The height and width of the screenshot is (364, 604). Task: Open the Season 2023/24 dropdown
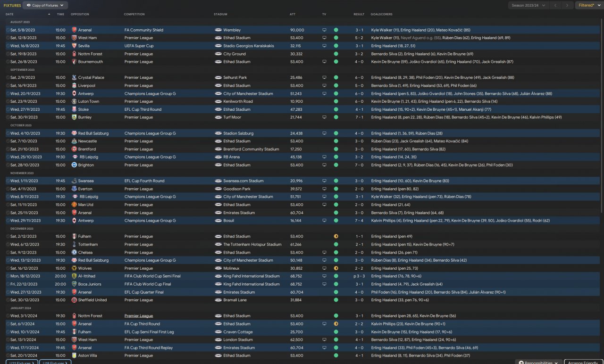[x=529, y=5]
